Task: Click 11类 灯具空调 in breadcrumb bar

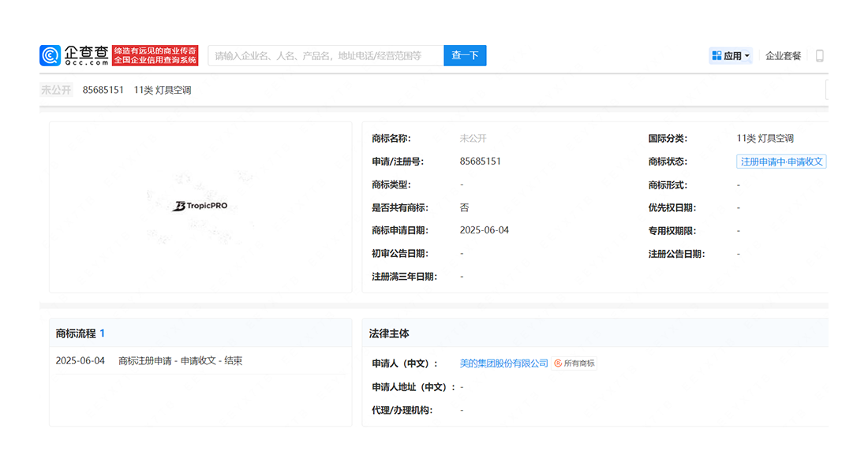Action: 163,90
